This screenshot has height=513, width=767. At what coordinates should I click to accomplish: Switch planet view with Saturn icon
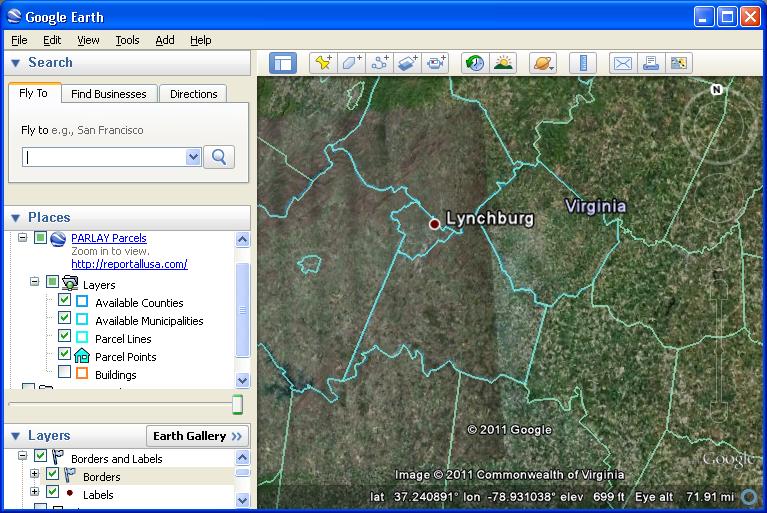(543, 63)
